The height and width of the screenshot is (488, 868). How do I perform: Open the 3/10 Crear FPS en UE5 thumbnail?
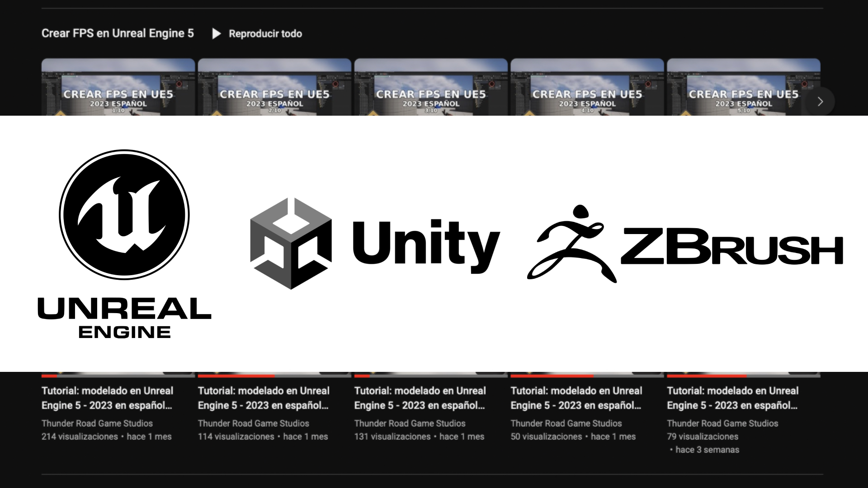431,87
